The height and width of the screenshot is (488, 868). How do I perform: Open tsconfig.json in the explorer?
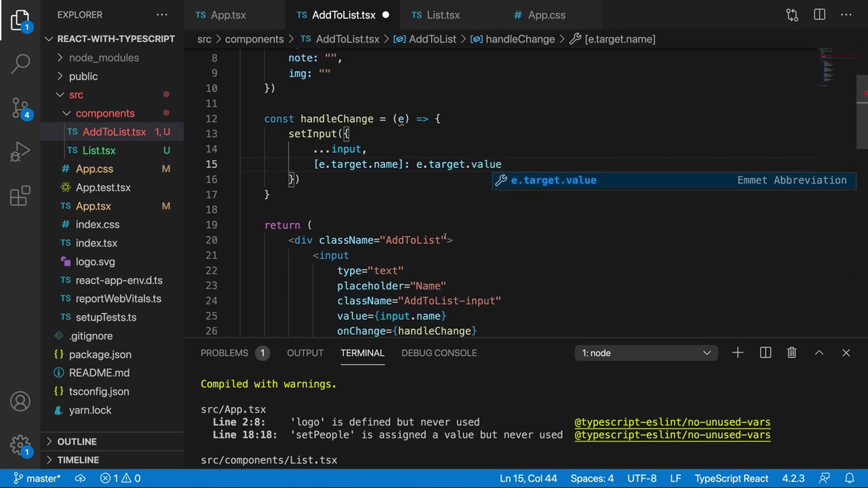pyautogui.click(x=112, y=391)
